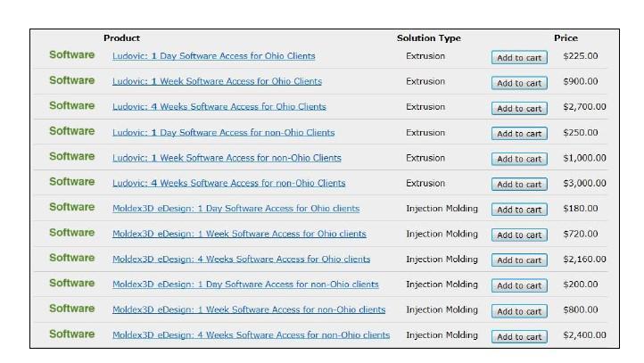Add $225.00 Ludovic item to cart

pyautogui.click(x=519, y=58)
